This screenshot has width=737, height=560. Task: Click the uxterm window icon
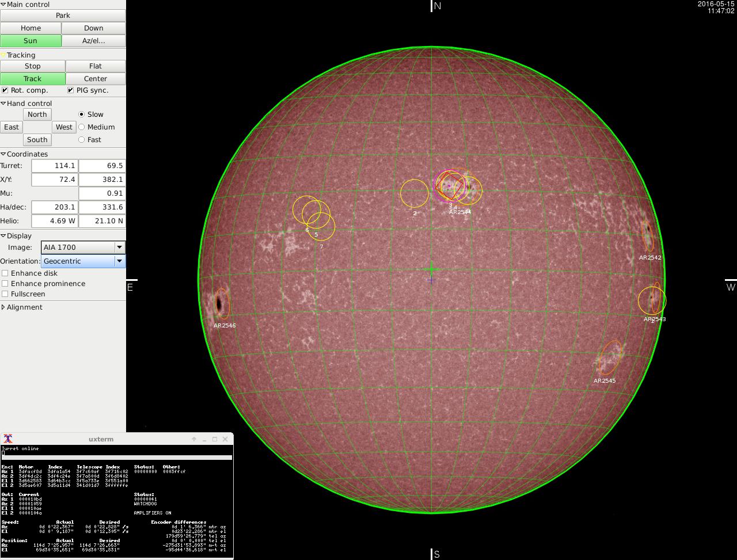pyautogui.click(x=8, y=439)
